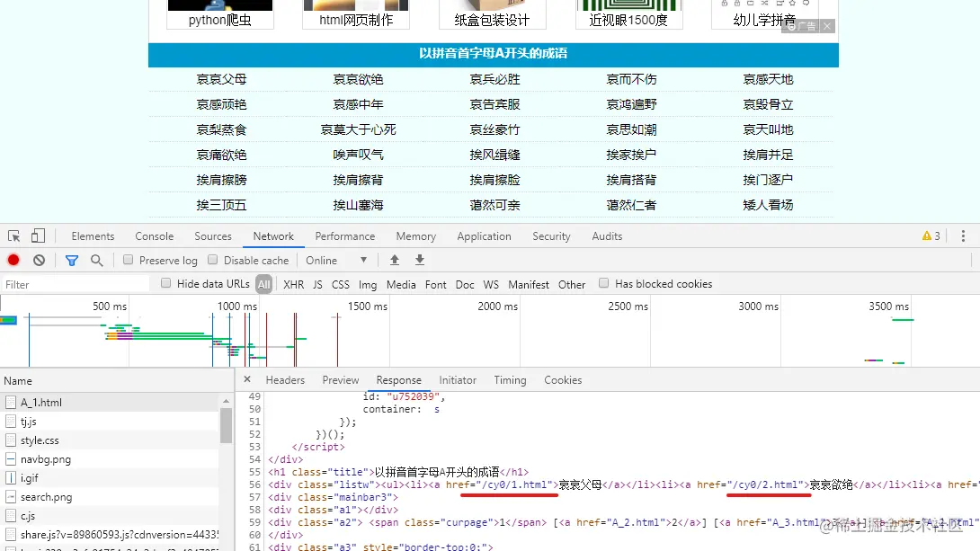The width and height of the screenshot is (980, 551).
Task: Open the Online throttling dropdown
Action: point(335,260)
